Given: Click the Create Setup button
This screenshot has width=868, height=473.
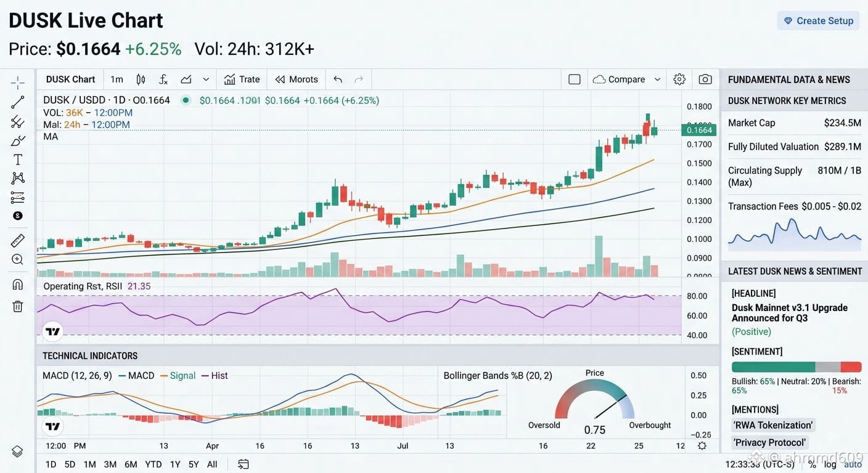Looking at the screenshot, I should [818, 21].
